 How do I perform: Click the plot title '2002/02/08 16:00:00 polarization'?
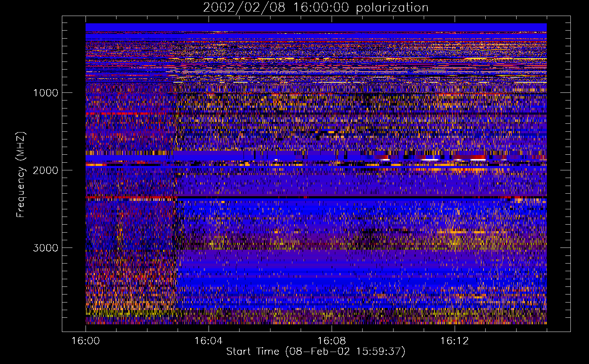coord(316,8)
